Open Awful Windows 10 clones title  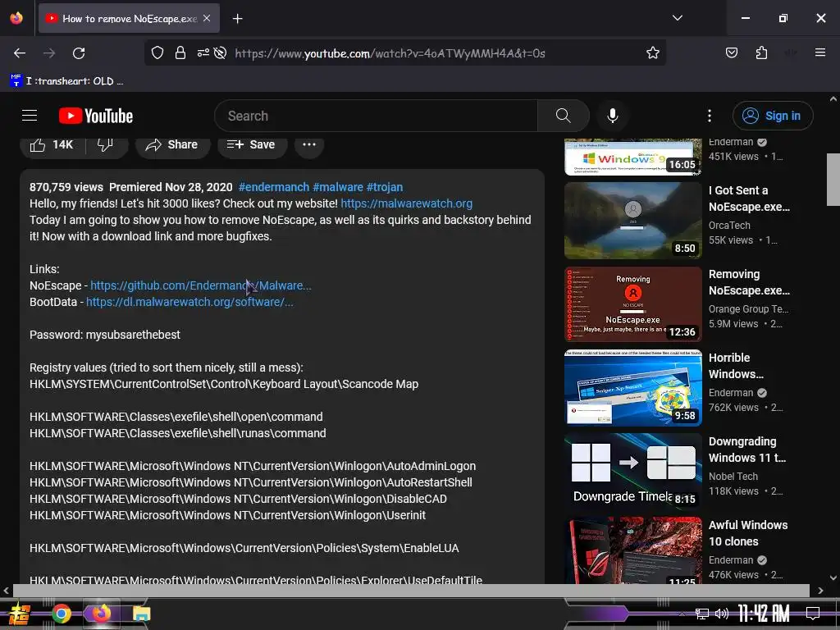[x=748, y=533]
